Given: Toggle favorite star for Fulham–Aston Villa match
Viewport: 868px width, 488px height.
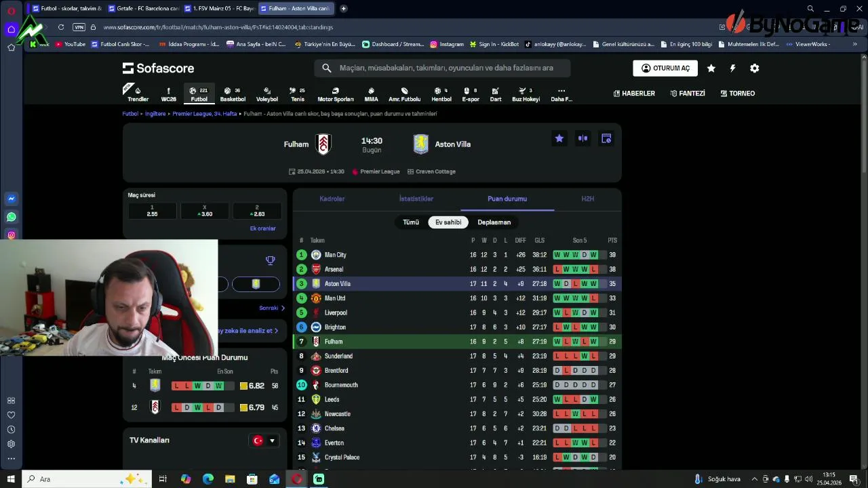Looking at the screenshot, I should coord(559,138).
